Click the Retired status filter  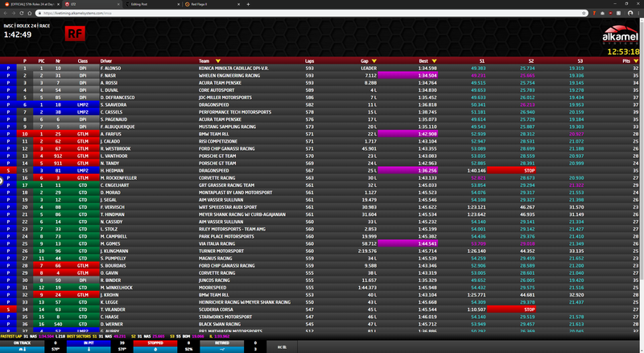click(x=222, y=343)
